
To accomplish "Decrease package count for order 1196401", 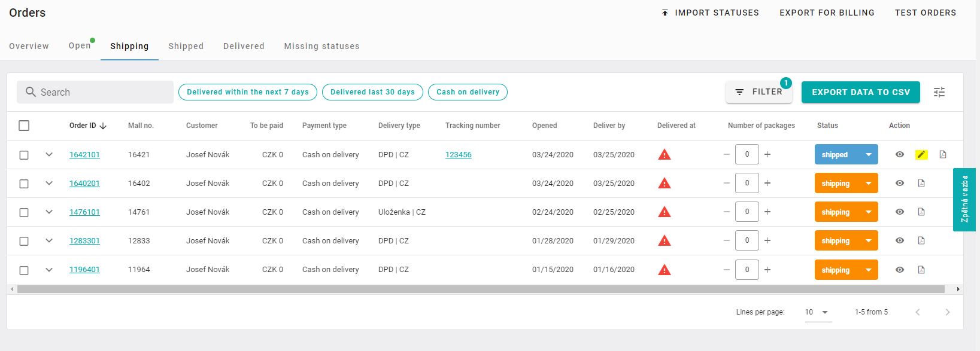I will 727,270.
